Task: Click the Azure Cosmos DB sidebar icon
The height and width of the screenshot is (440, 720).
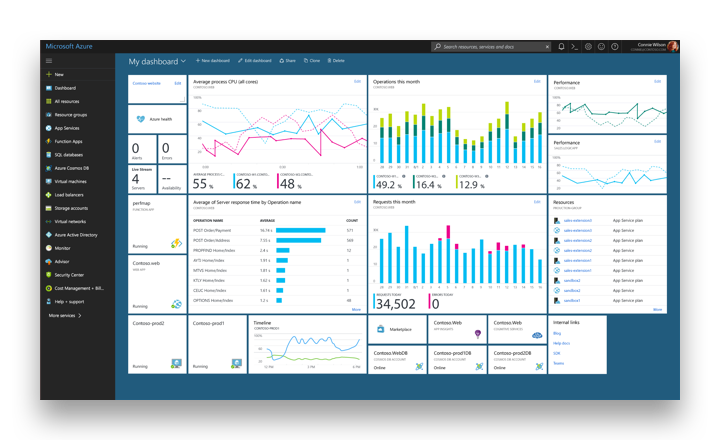Action: (x=49, y=168)
